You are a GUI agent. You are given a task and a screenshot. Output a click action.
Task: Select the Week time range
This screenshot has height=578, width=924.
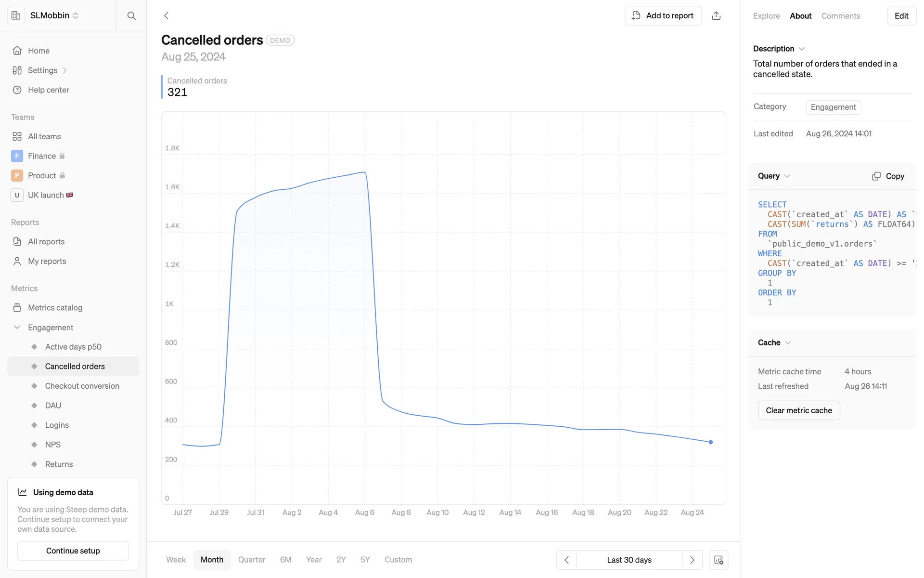click(x=176, y=560)
